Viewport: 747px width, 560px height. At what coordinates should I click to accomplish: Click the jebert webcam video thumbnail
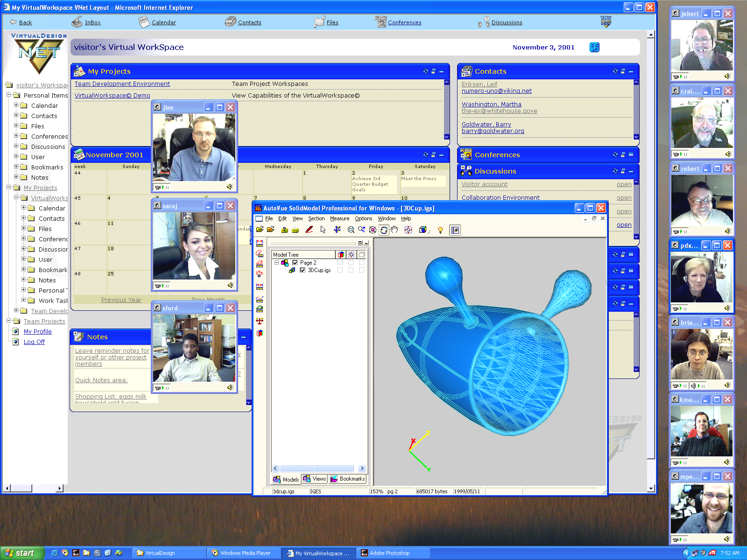pyautogui.click(x=702, y=45)
